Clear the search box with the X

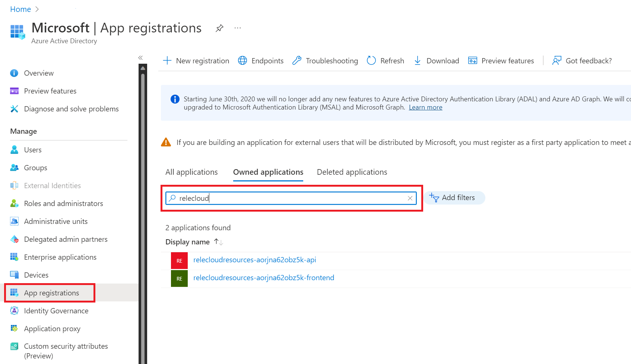[x=410, y=198]
